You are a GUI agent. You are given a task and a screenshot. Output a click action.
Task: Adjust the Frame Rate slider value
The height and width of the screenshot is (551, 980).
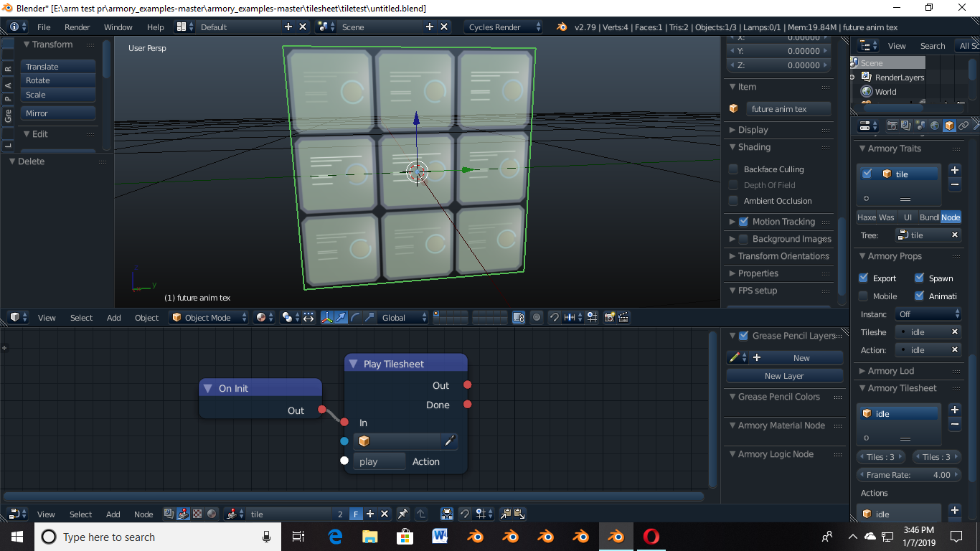[x=908, y=474]
